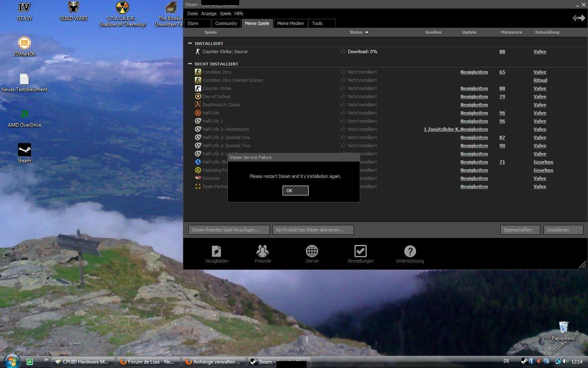Click the Counter-Strike: Source game icon
The width and height of the screenshot is (588, 368).
click(x=198, y=52)
